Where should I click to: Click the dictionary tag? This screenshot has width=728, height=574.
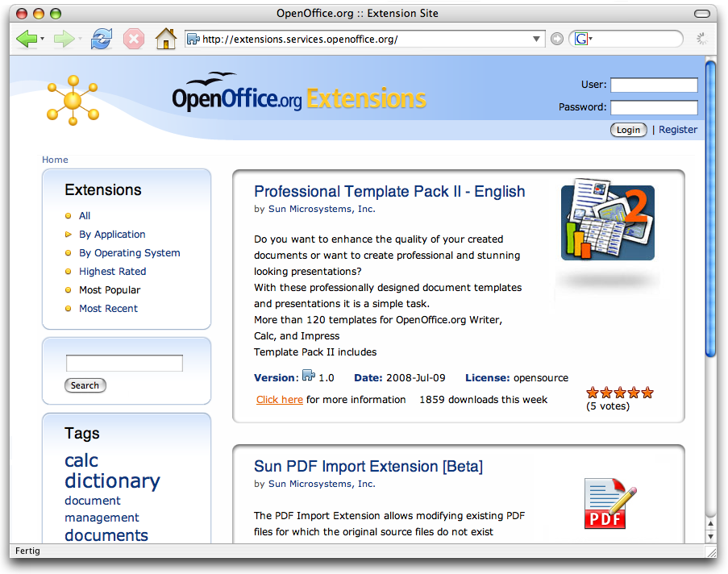pos(112,481)
